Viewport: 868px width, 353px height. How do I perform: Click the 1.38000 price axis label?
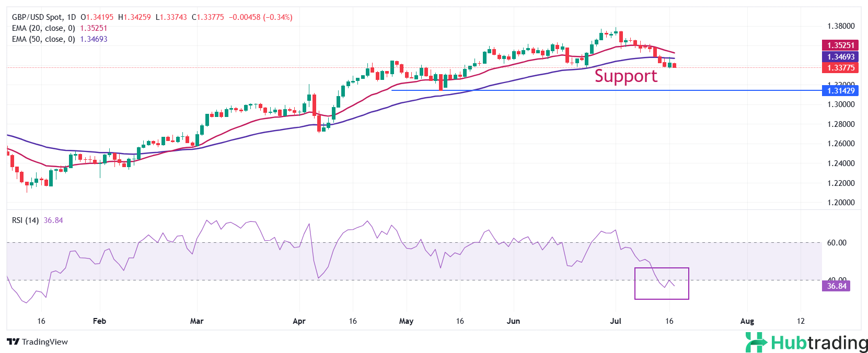click(841, 26)
